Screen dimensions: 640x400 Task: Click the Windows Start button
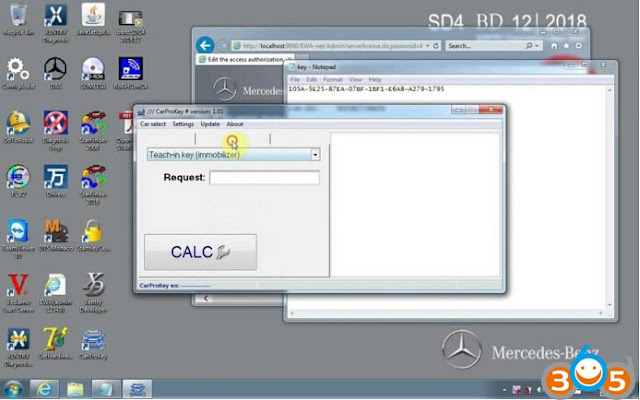pos(13,389)
